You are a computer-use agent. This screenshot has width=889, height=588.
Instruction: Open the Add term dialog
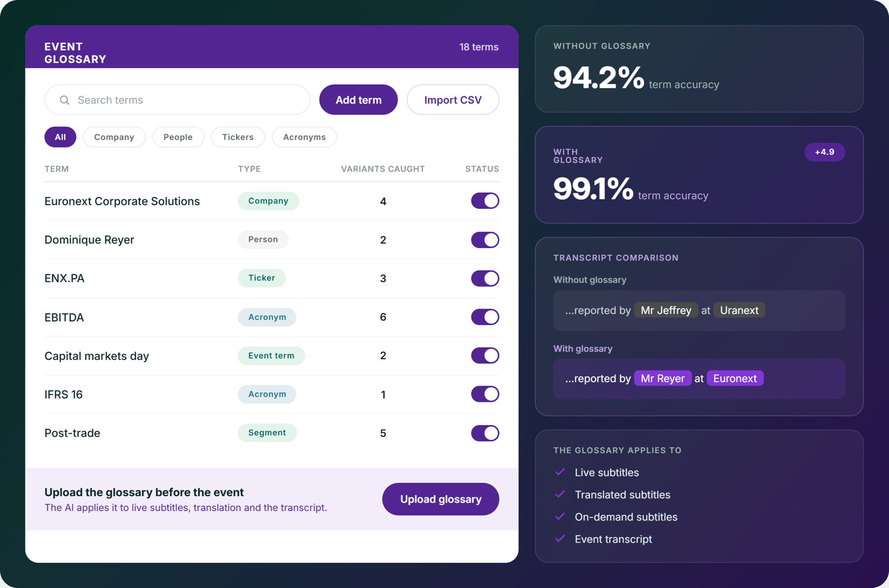358,100
